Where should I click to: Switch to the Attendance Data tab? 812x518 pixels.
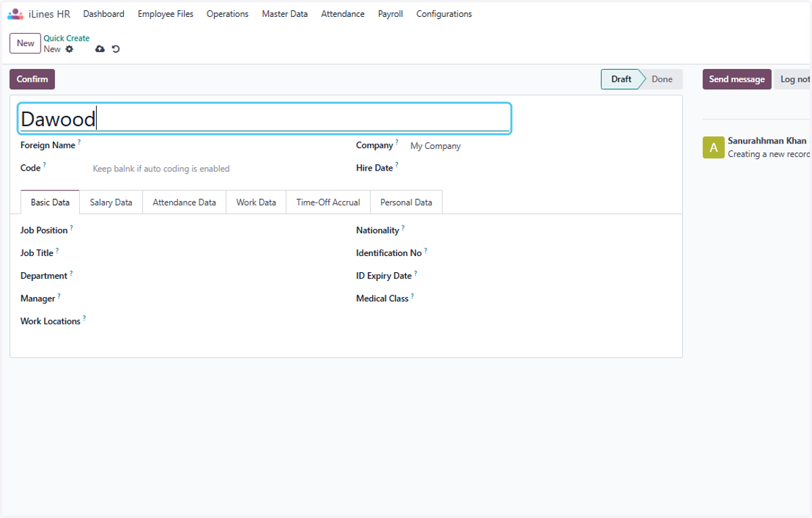click(x=184, y=202)
